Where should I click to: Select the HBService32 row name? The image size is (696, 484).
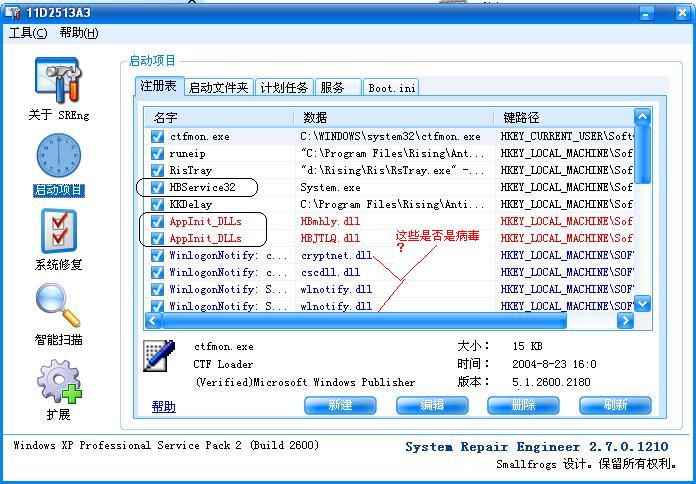click(202, 187)
